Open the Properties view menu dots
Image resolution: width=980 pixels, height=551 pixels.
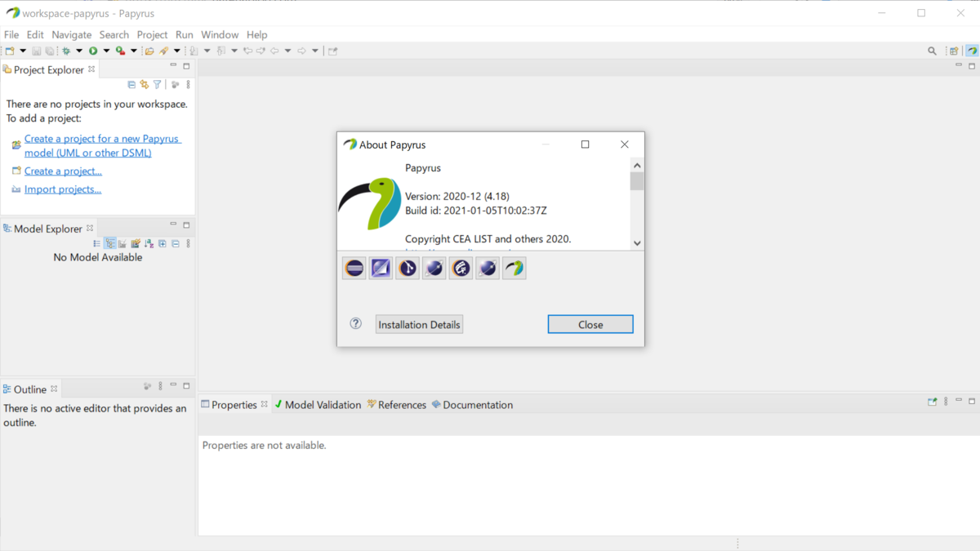947,402
